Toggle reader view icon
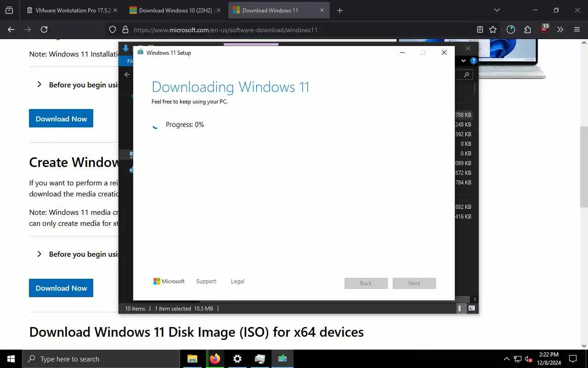The image size is (588, 368). pos(480,29)
